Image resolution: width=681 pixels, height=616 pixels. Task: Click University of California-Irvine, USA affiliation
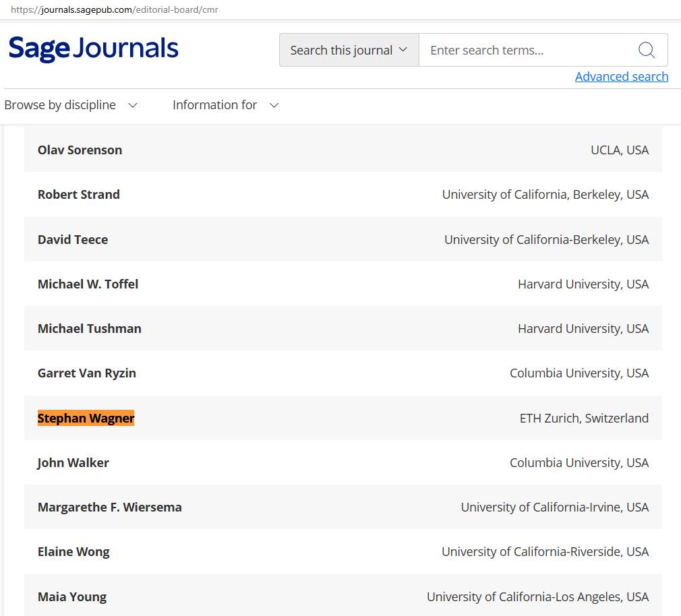[x=555, y=507]
